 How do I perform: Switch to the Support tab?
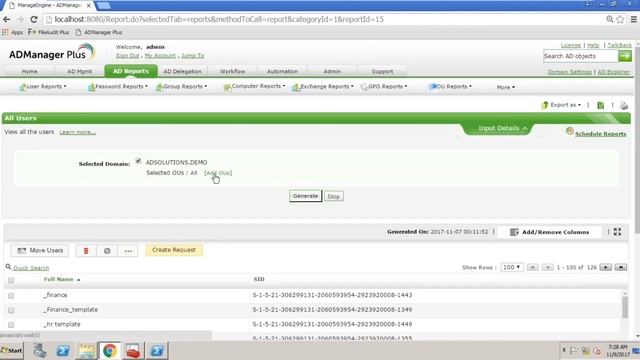pos(382,71)
